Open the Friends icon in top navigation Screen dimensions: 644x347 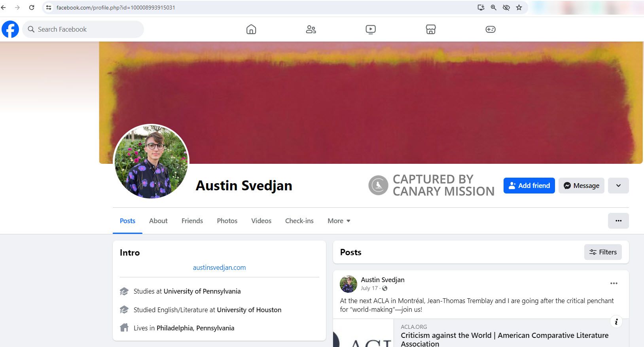click(x=311, y=29)
